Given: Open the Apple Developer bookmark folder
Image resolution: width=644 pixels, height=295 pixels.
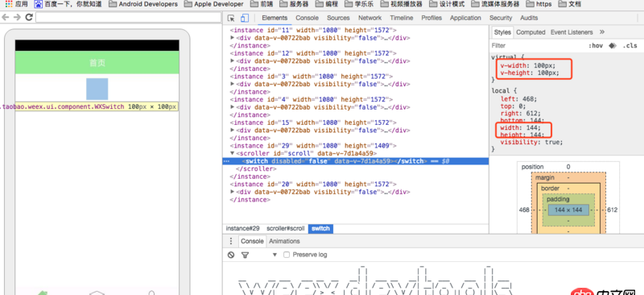Looking at the screenshot, I should pos(213,4).
